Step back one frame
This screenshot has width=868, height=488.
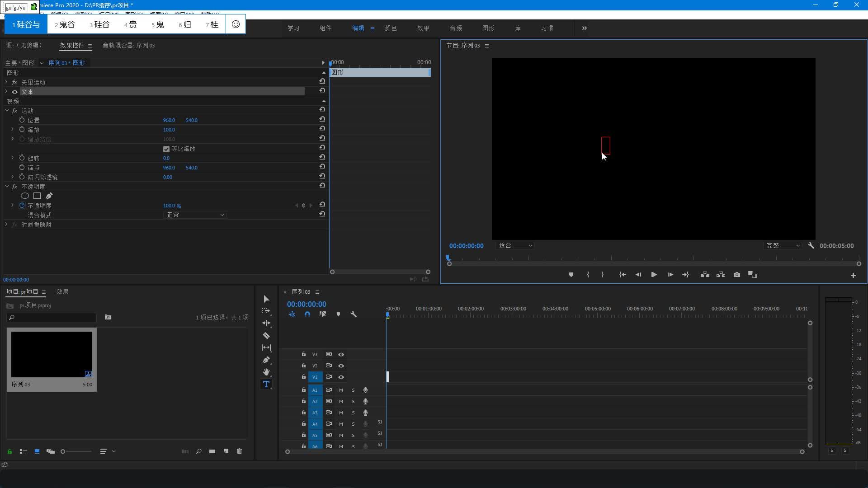click(x=638, y=275)
